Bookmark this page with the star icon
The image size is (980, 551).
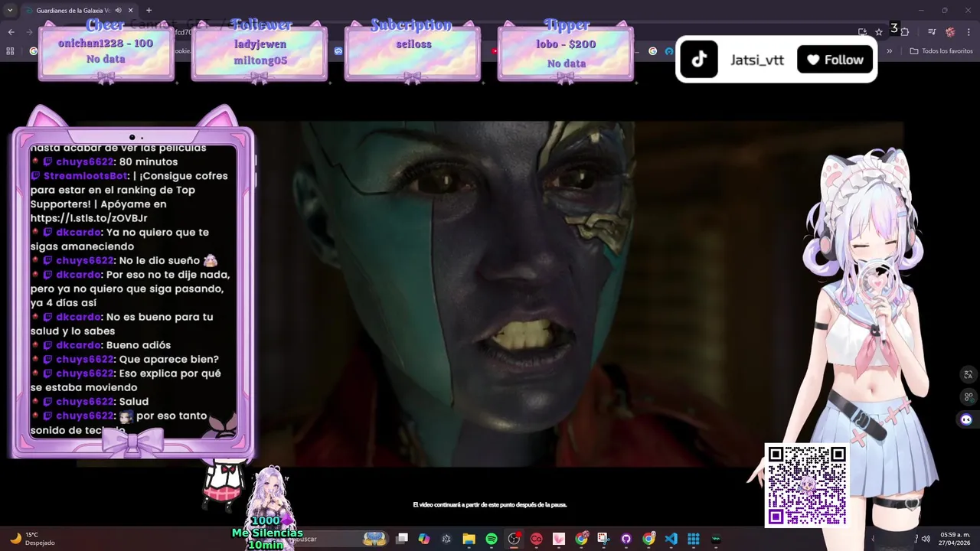click(879, 31)
